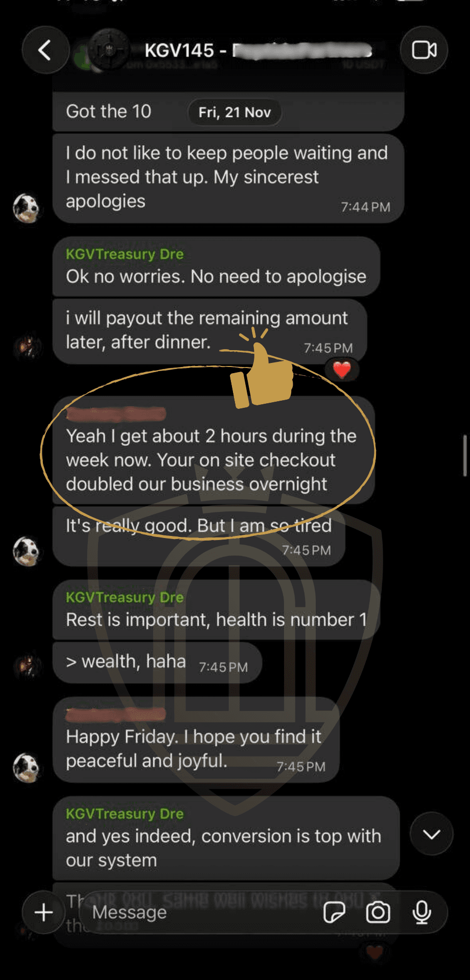Image resolution: width=470 pixels, height=980 pixels.
Task: Tap KGVTreasury Dre name above 'conversion is top'
Action: click(125, 814)
